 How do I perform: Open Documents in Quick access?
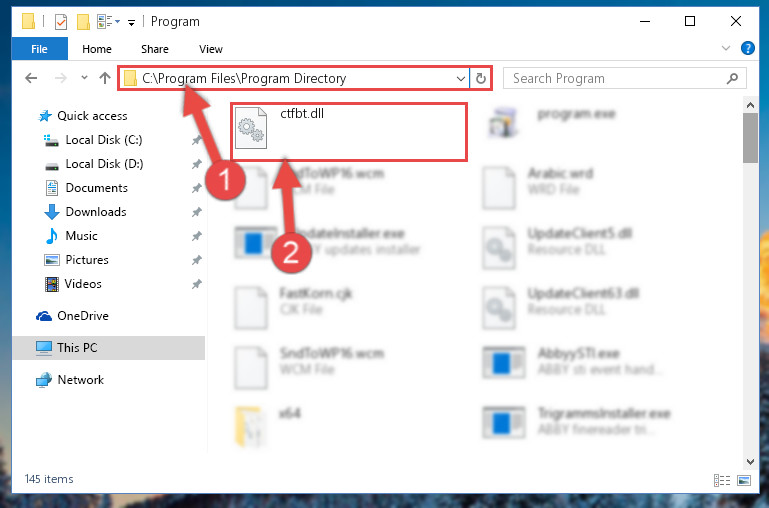coord(97,188)
